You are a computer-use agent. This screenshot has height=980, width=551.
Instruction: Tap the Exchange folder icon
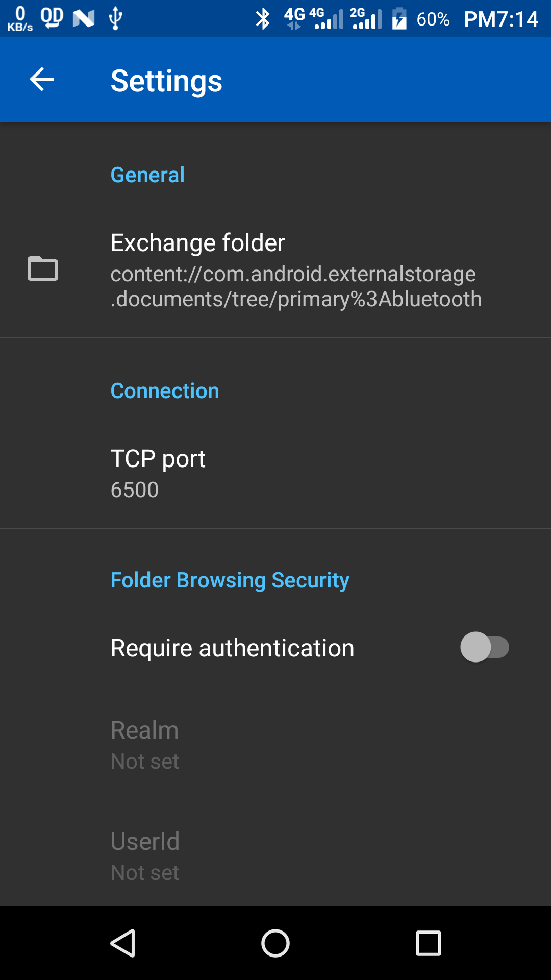coord(43,268)
